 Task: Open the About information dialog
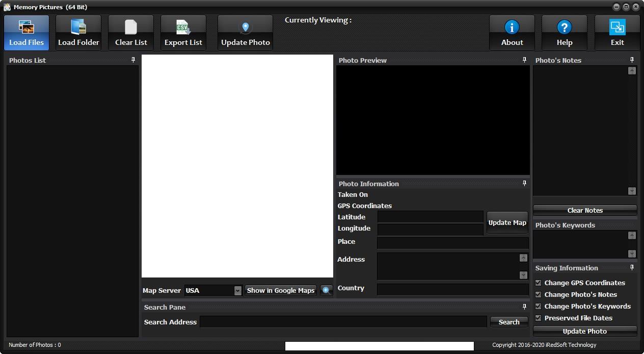512,33
